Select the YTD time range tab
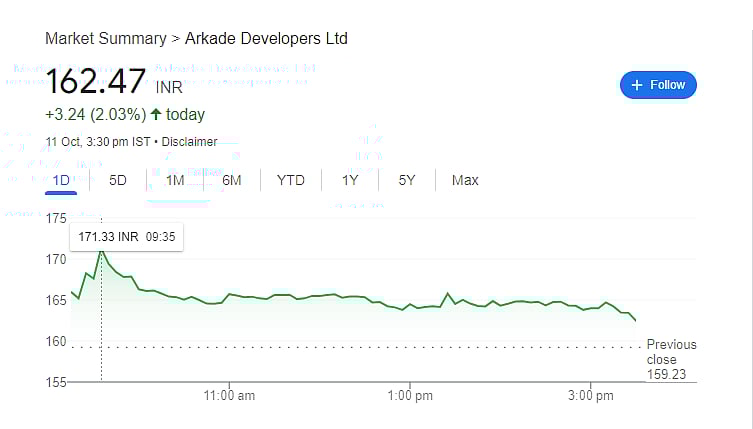The width and height of the screenshot is (753, 429). pyautogui.click(x=291, y=180)
